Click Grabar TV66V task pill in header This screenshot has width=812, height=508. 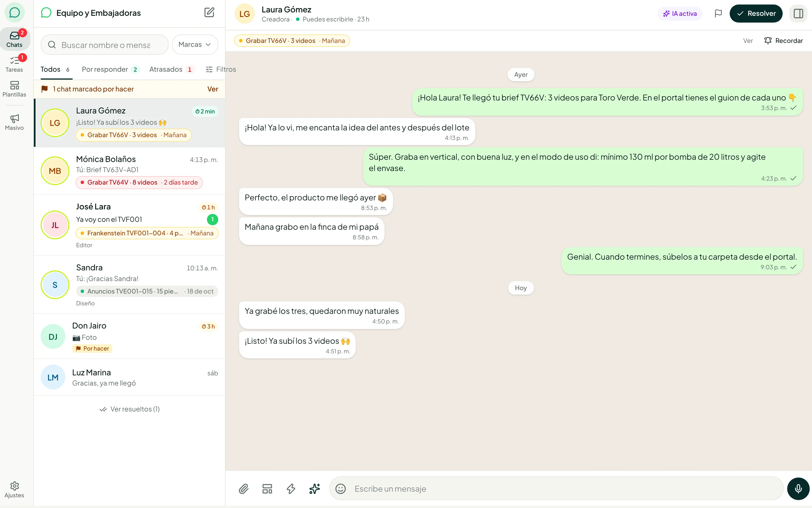(x=292, y=40)
